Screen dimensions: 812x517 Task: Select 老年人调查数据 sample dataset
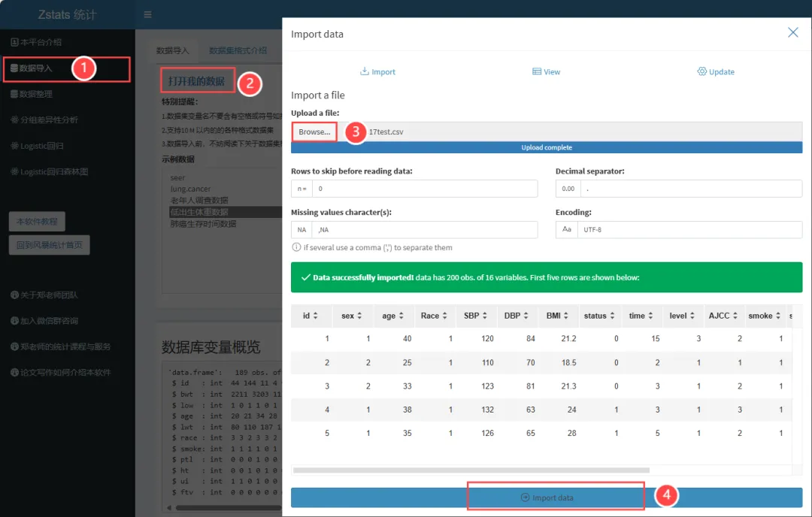pyautogui.click(x=199, y=201)
